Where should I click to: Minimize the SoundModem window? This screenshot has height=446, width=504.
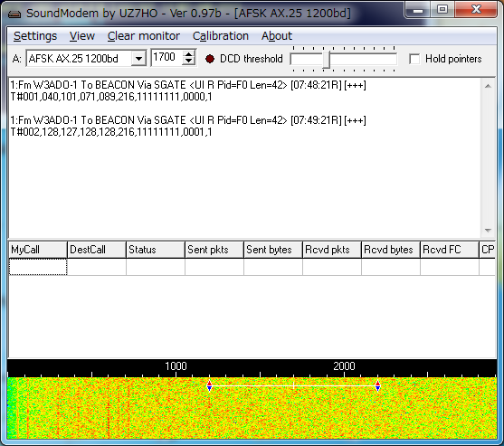pos(418,10)
